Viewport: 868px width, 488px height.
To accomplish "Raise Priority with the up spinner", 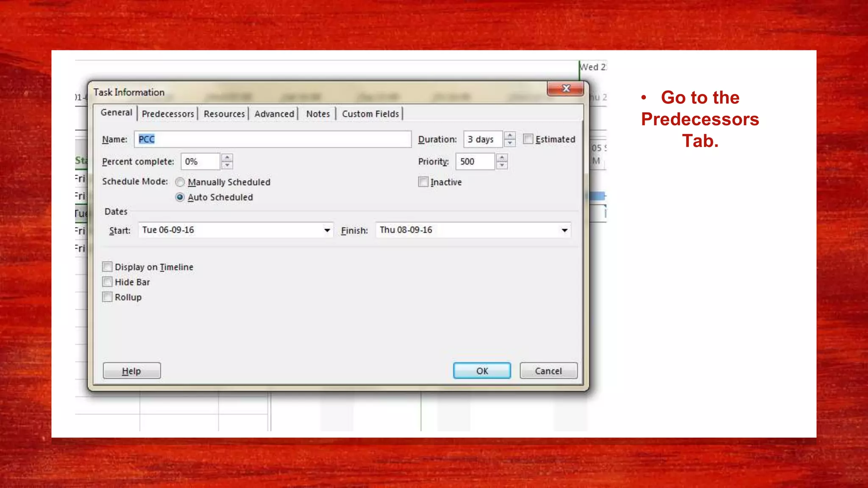I will 502,158.
